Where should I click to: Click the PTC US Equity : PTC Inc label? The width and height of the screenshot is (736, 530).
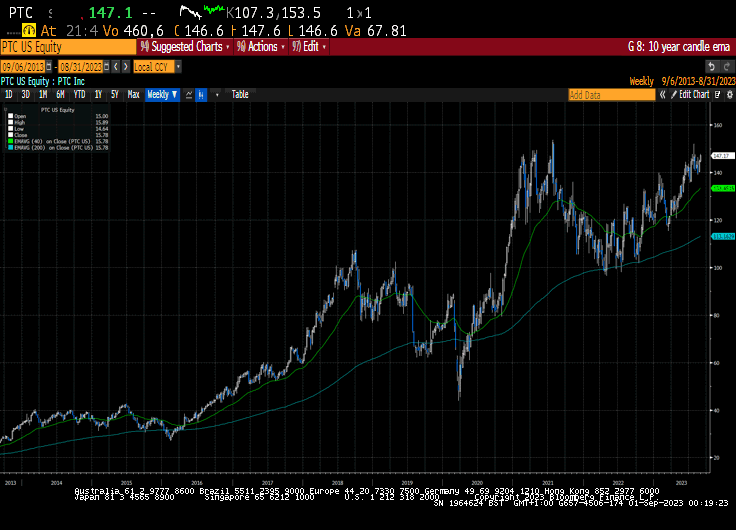pos(43,81)
